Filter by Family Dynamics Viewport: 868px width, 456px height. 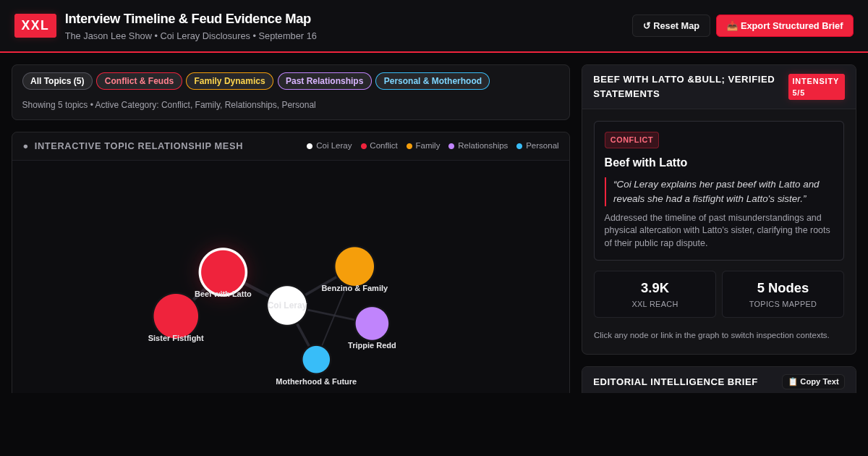click(x=229, y=81)
